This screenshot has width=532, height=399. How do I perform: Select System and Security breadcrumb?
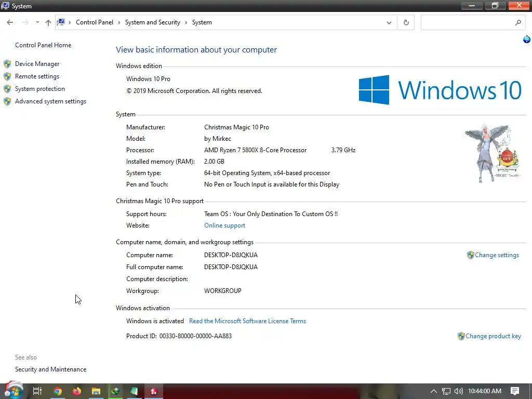tap(152, 22)
